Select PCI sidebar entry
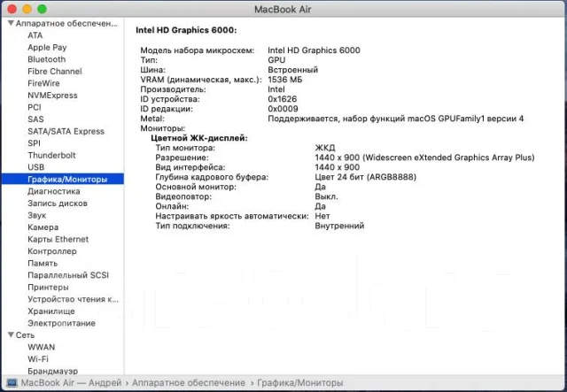This screenshot has height=392, width=567. [x=35, y=107]
